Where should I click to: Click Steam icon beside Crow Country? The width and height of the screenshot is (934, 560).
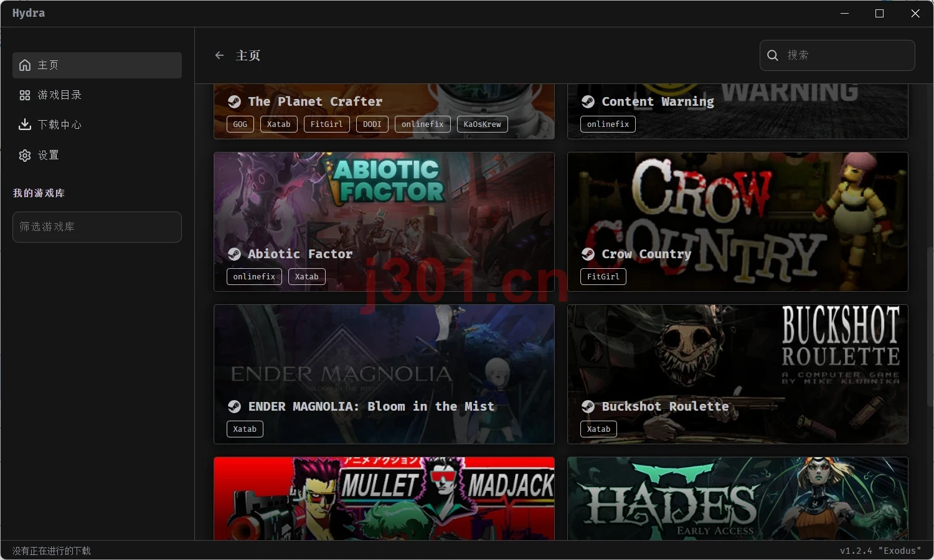click(x=588, y=254)
